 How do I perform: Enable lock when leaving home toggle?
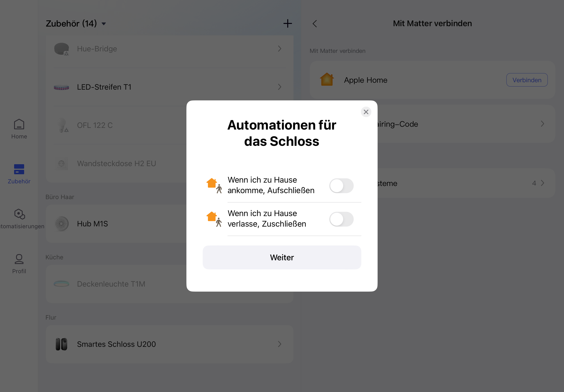pyautogui.click(x=341, y=219)
